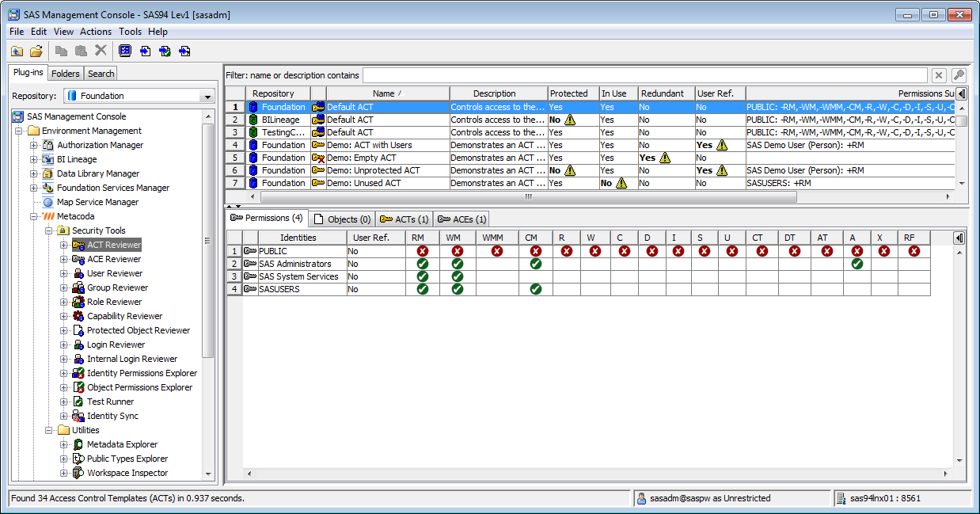Viewport: 980px width, 514px height.
Task: Click the SAS Administrators granted A checkmark
Action: click(x=857, y=264)
